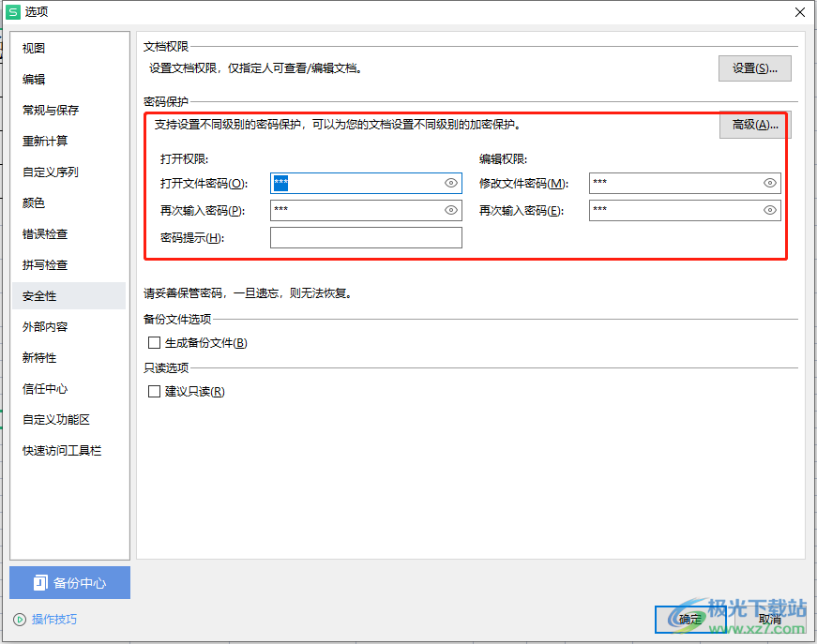The height and width of the screenshot is (644, 817).
Task: Confirm with the 确定 button
Action: click(x=690, y=619)
